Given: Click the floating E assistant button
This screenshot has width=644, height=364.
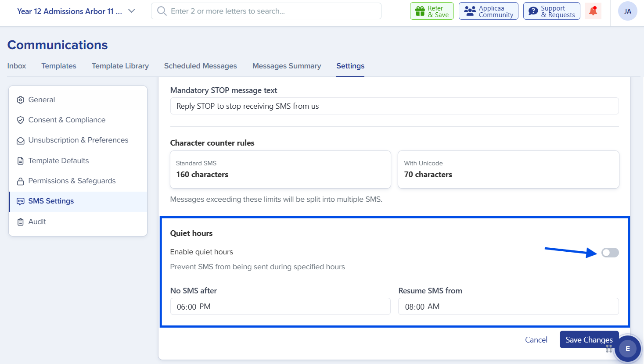Looking at the screenshot, I should click(x=628, y=349).
